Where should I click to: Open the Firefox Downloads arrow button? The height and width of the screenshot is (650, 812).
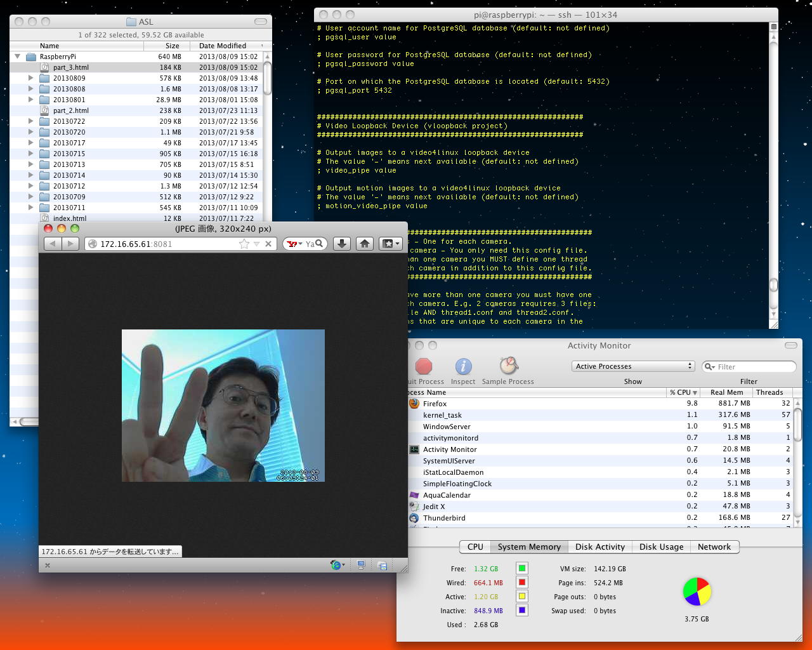point(342,244)
